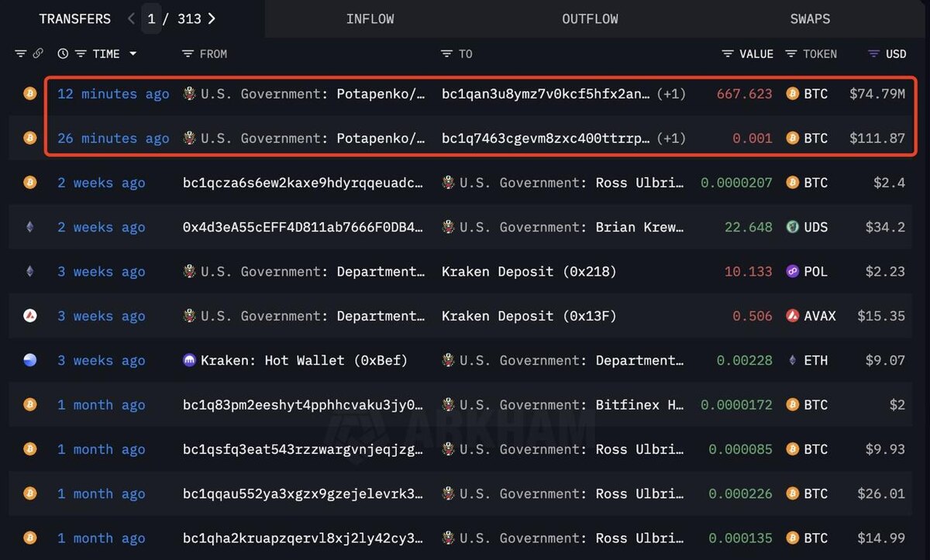The height and width of the screenshot is (560, 930).
Task: Click the $74.79M USD value
Action: 877,94
